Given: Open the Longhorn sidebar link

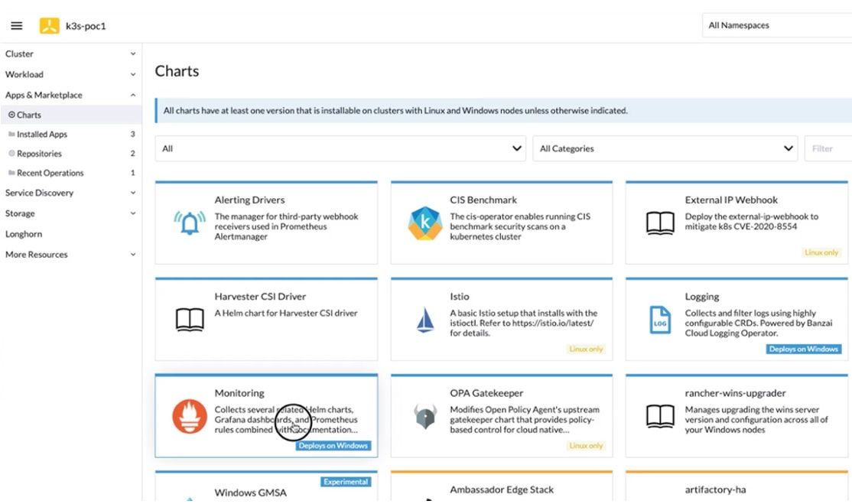Looking at the screenshot, I should (x=24, y=234).
